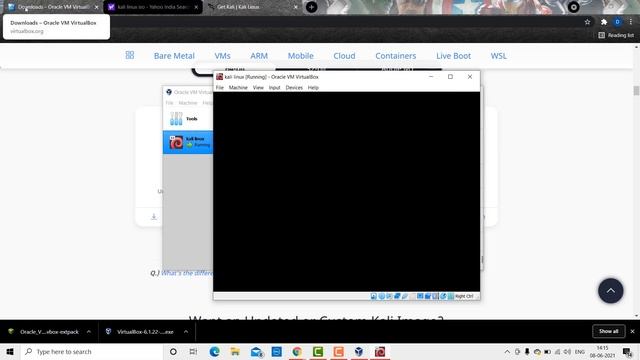Viewport: 640px width, 360px height.
Task: Open the Help menu in the Kali VM window
Action: pos(313,87)
